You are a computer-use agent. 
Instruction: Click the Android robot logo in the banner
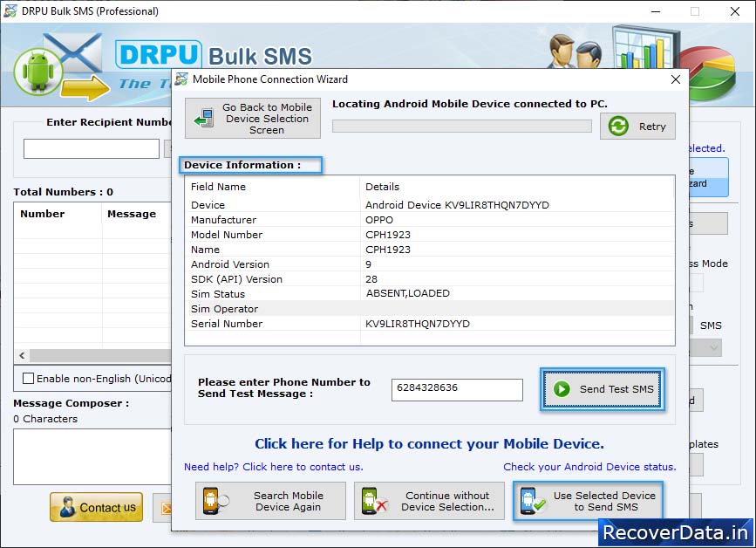tap(38, 72)
